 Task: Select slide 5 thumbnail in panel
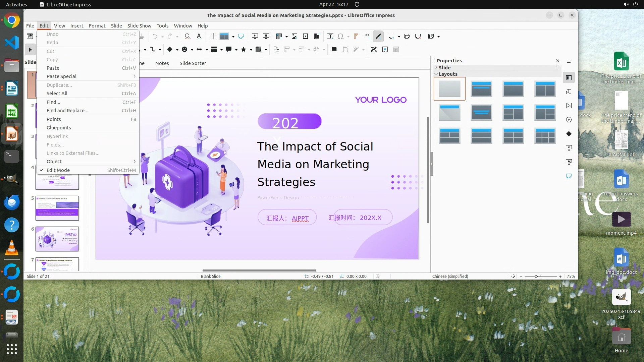tap(57, 208)
